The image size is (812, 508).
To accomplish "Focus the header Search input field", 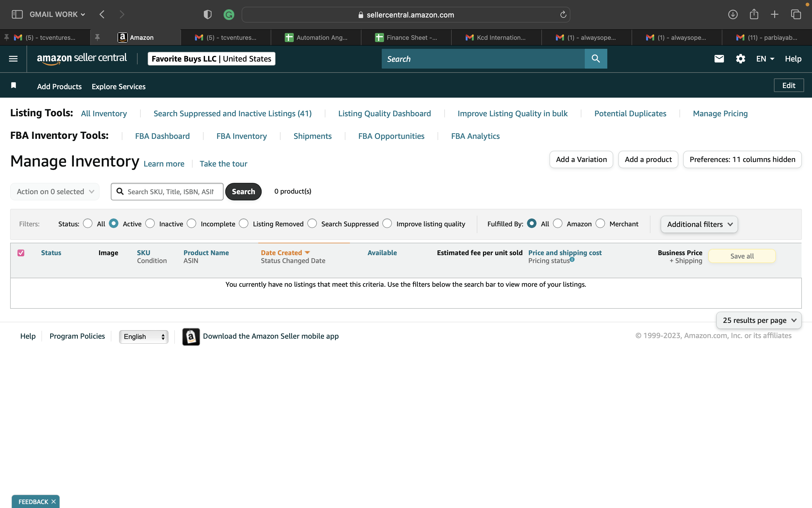I will point(483,59).
